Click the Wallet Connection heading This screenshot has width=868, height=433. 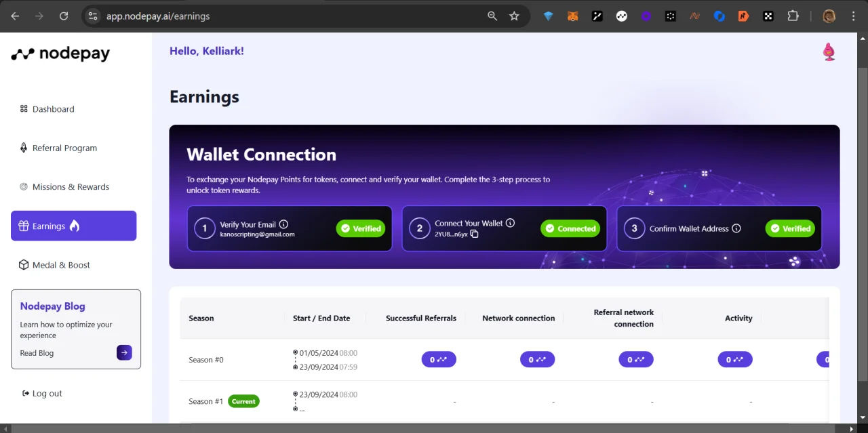(262, 154)
